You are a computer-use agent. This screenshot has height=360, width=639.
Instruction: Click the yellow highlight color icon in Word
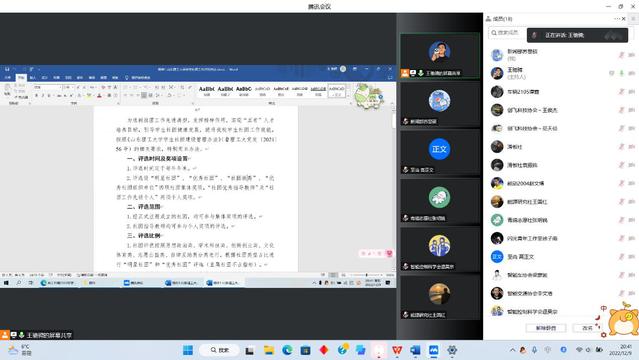89,95
